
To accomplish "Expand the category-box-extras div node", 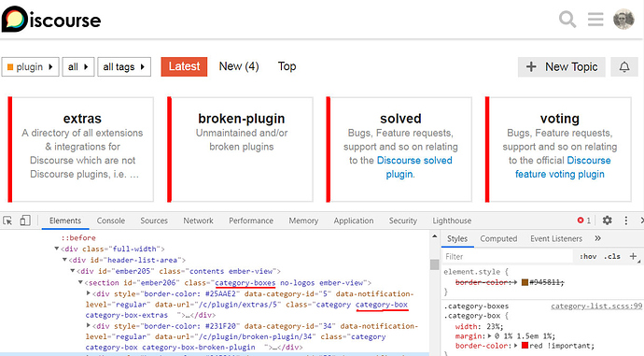I will tap(88, 293).
